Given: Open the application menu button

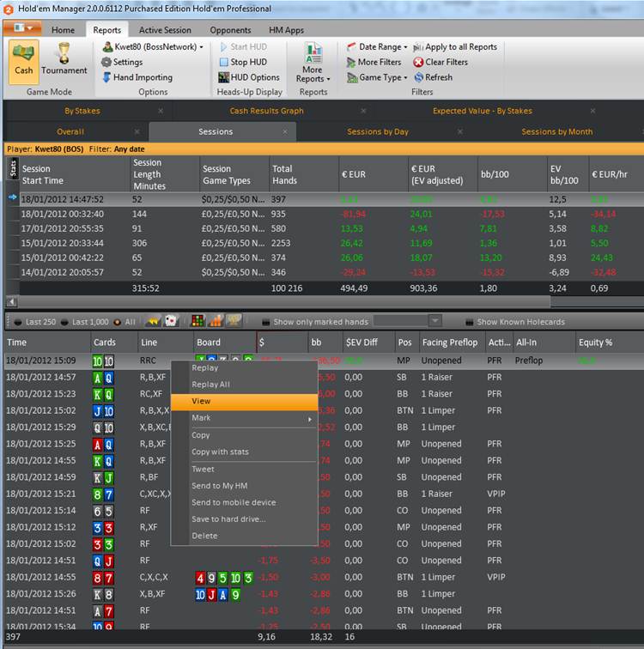Looking at the screenshot, I should 22,27.
